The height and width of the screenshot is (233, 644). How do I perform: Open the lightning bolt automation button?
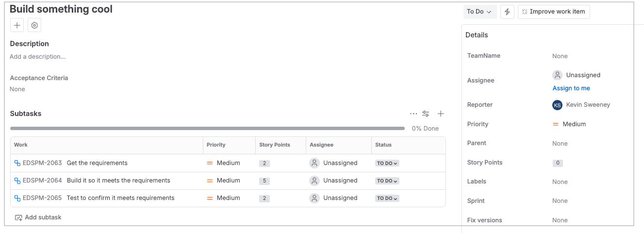[x=507, y=12]
